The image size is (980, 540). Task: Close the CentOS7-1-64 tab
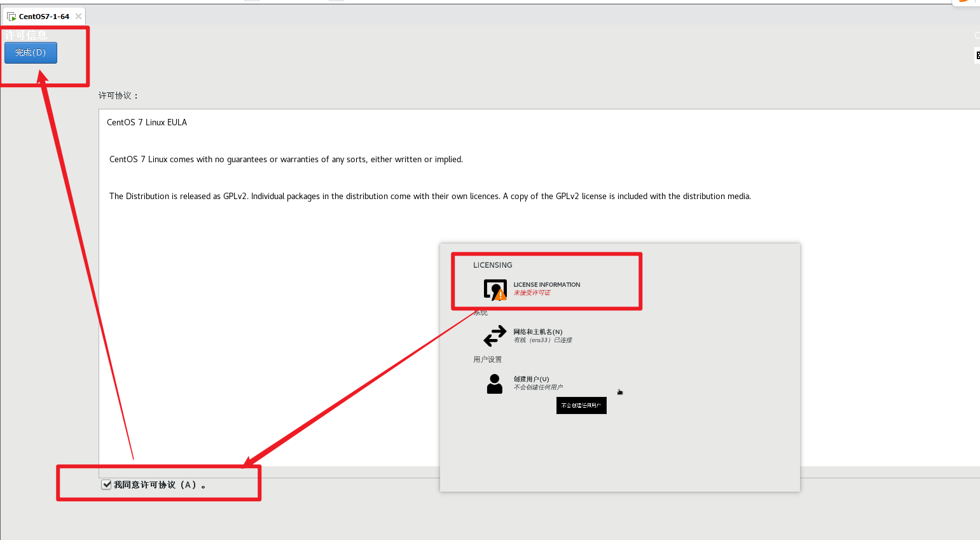point(78,17)
